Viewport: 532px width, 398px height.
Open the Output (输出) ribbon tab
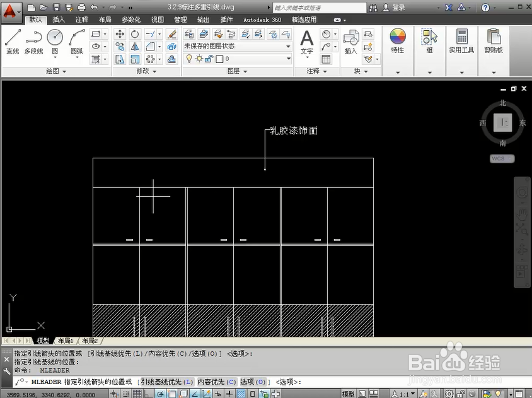[203, 20]
